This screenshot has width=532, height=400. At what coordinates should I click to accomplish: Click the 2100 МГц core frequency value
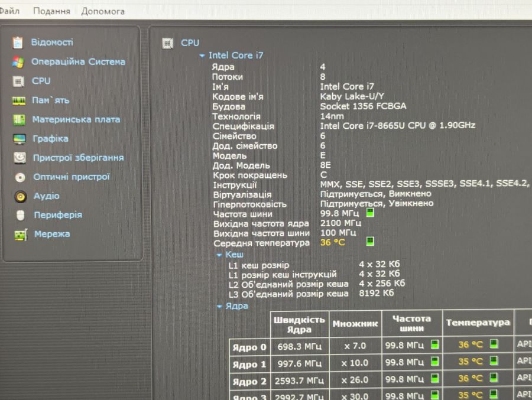pyautogui.click(x=340, y=223)
